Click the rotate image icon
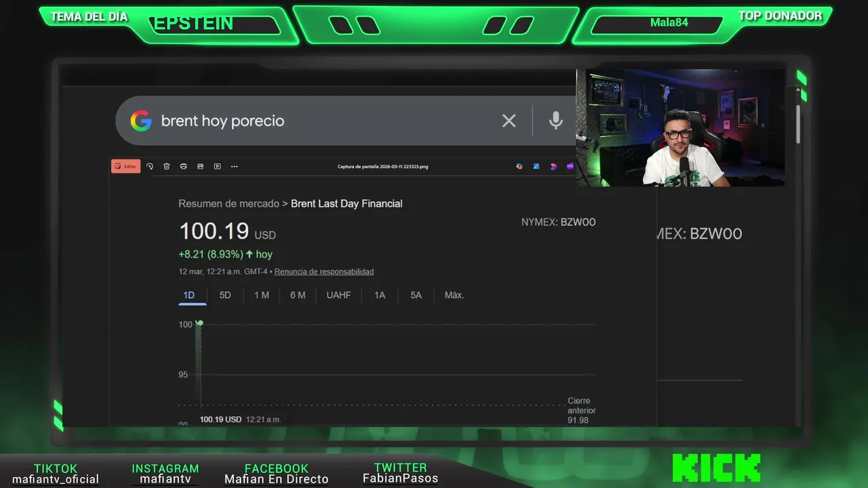The width and height of the screenshot is (868, 488). pyautogui.click(x=150, y=166)
